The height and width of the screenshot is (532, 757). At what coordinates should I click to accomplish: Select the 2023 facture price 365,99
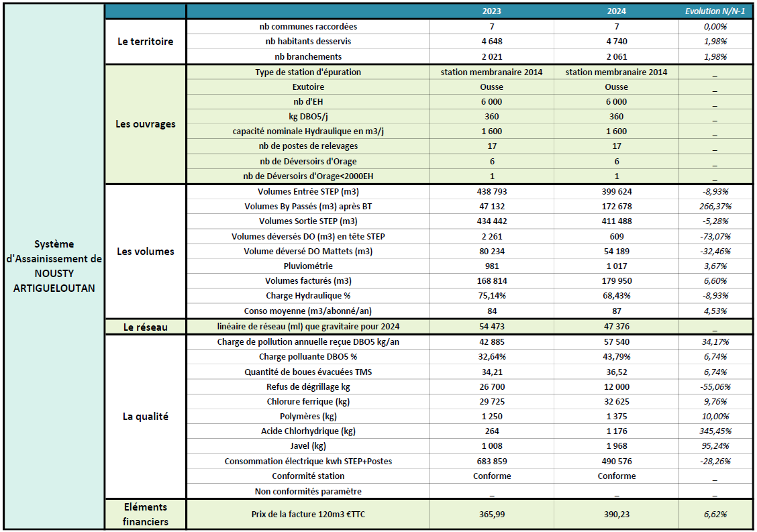click(491, 514)
